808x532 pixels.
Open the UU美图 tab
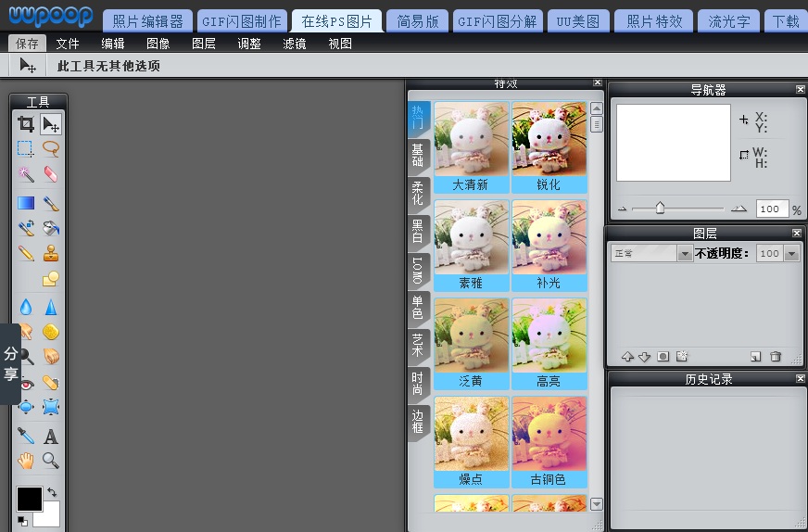[578, 21]
